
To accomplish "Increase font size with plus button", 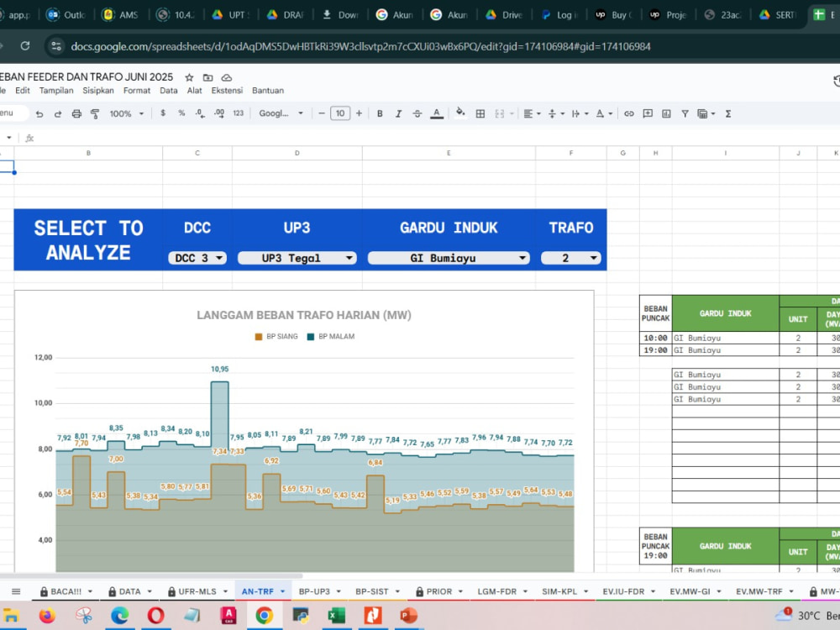I will (359, 113).
